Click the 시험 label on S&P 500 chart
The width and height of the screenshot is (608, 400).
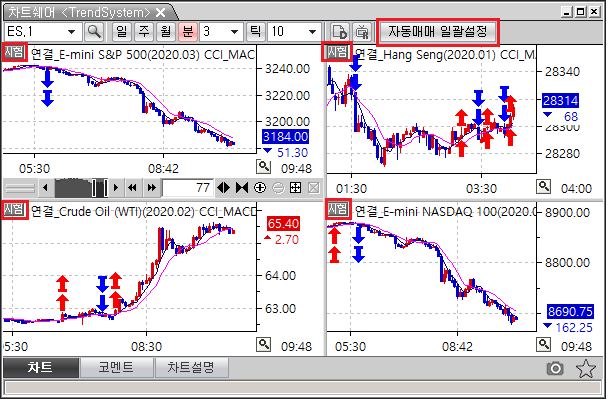(x=15, y=52)
